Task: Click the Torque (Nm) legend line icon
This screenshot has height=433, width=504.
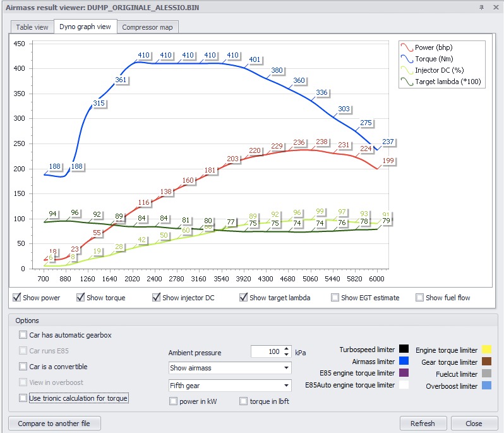Action: [407, 59]
